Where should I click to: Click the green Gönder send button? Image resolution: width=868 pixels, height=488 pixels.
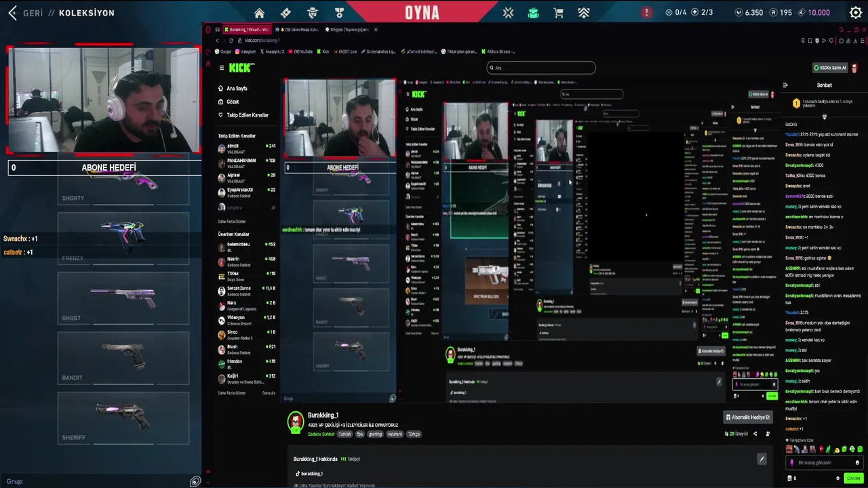point(853,479)
